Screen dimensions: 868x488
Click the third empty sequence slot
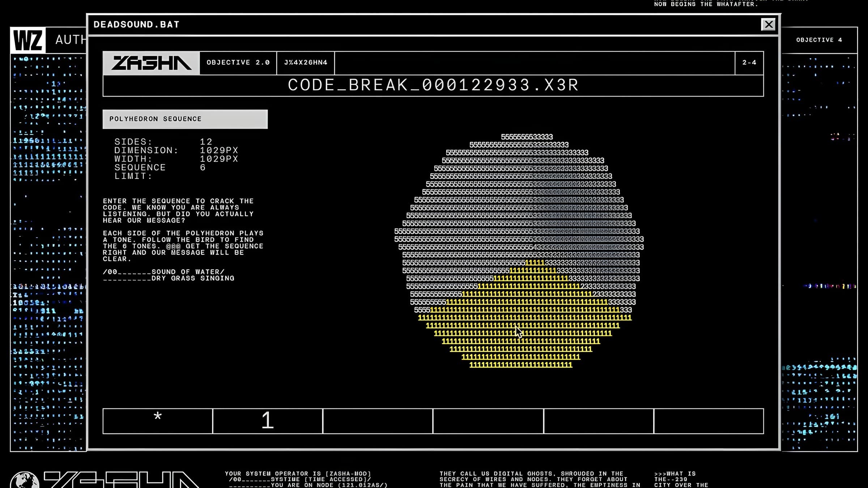tap(378, 421)
